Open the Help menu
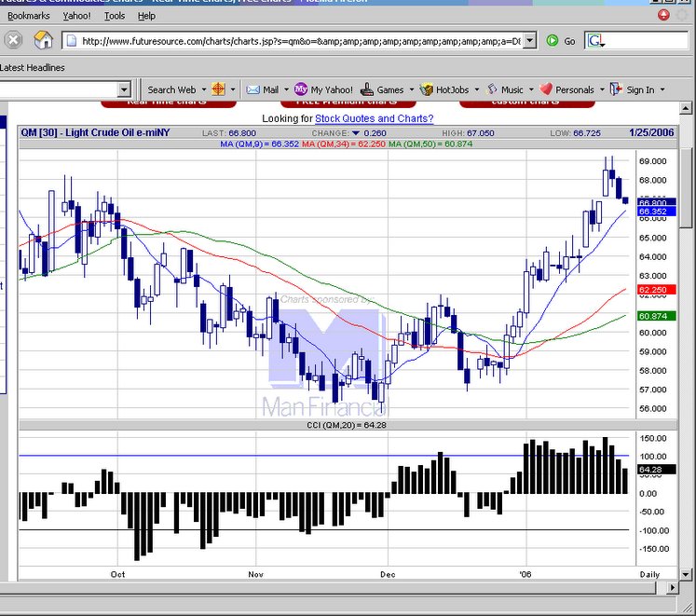This screenshot has height=616, width=696. tap(146, 16)
